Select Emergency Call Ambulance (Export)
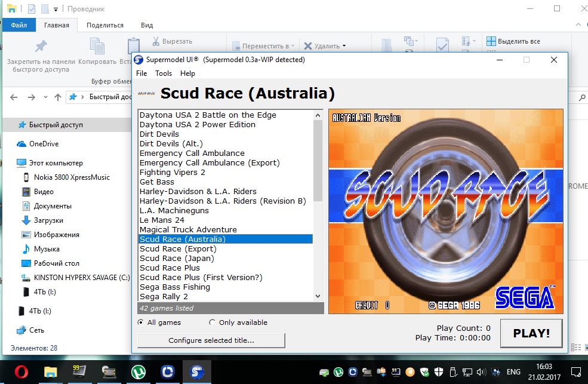This screenshot has width=588, height=384. click(x=226, y=163)
